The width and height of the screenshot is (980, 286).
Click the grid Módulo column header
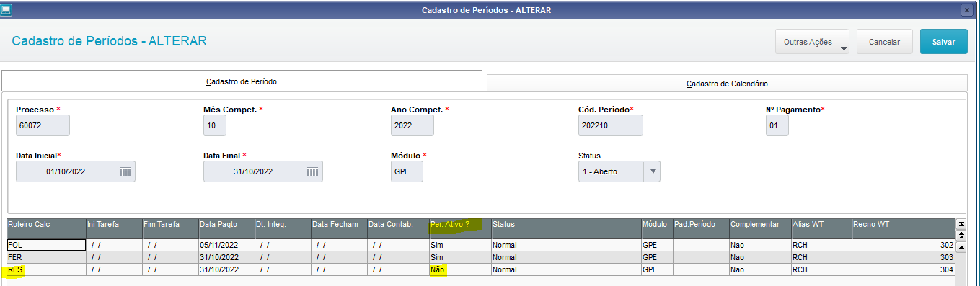[x=657, y=228]
